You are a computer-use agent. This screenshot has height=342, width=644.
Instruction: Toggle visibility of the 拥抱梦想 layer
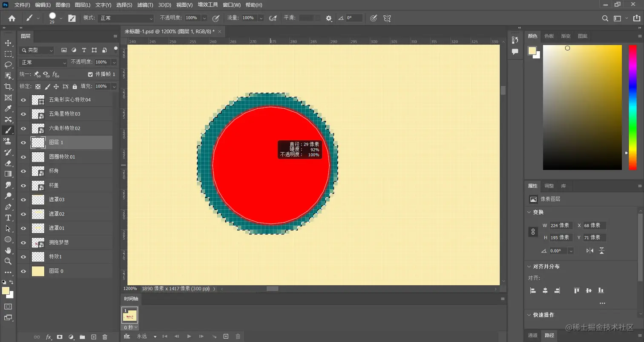point(23,242)
